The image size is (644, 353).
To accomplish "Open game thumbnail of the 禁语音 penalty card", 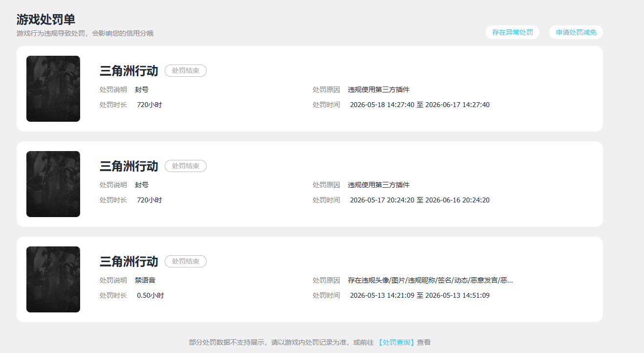I will [53, 279].
